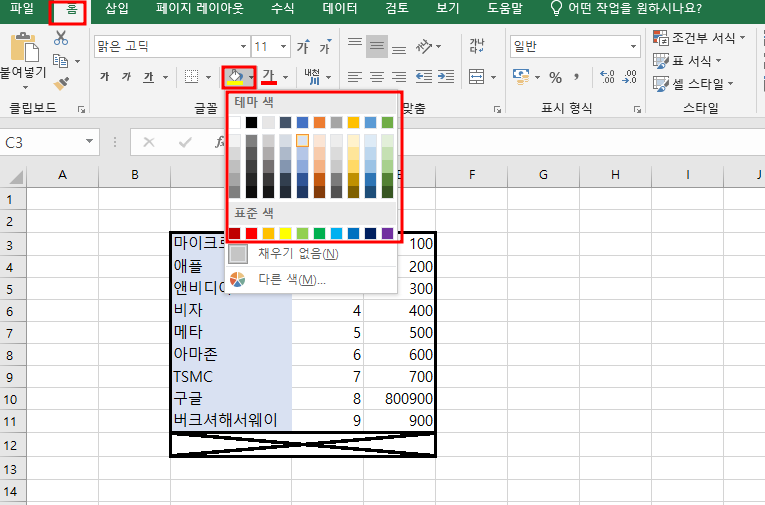Select row 13 header
This screenshot has height=505, width=765.
coord(13,469)
